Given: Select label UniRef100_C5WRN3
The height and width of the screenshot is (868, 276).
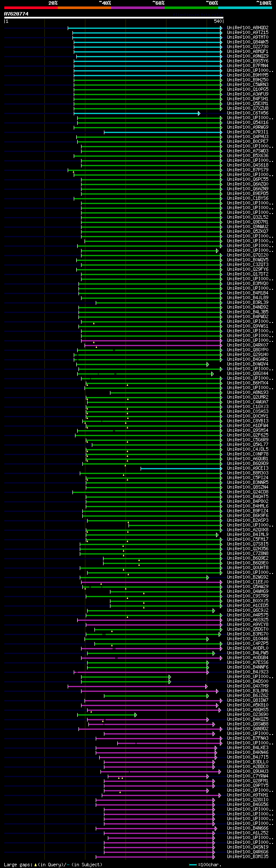Looking at the screenshot, I should 248,85.
